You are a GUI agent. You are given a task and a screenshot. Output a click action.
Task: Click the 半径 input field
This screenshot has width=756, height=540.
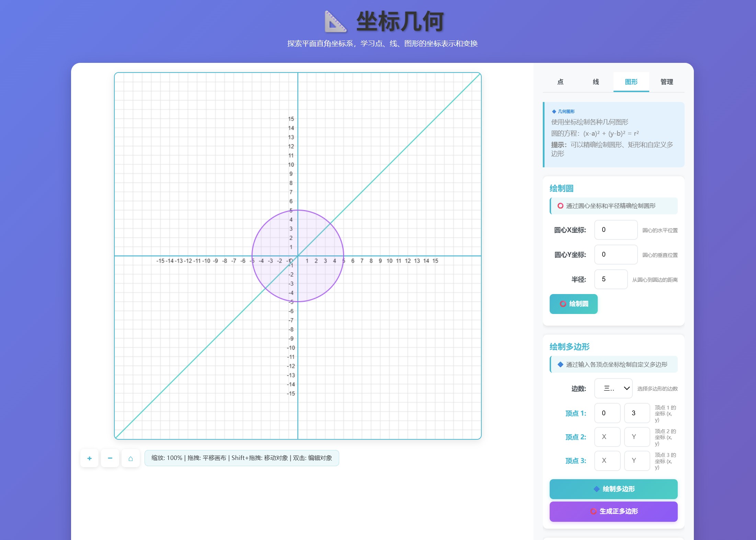(x=611, y=279)
